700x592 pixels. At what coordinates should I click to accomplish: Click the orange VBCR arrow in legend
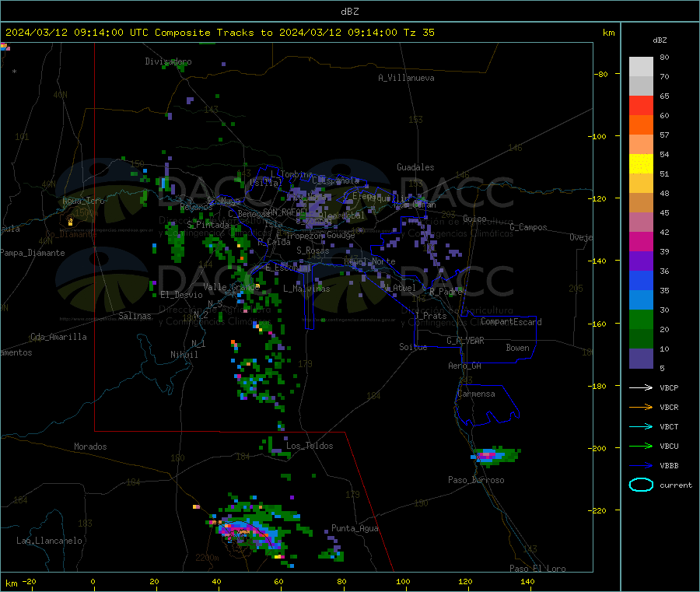coord(641,407)
